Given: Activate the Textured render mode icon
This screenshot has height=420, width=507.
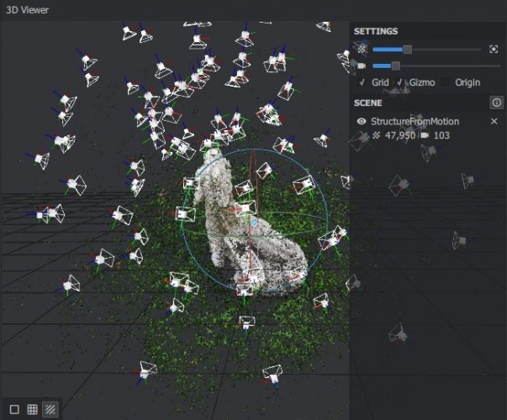Looking at the screenshot, I should coord(50,409).
